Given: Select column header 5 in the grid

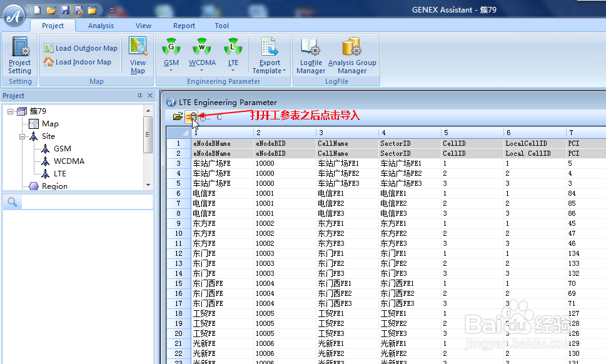Looking at the screenshot, I should pos(472,133).
